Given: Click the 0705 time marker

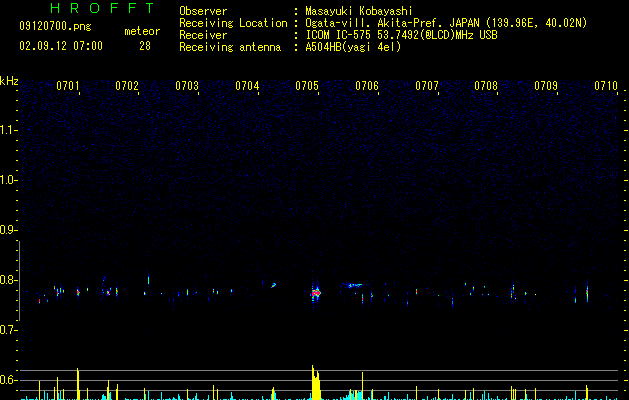Looking at the screenshot, I should point(307,86).
